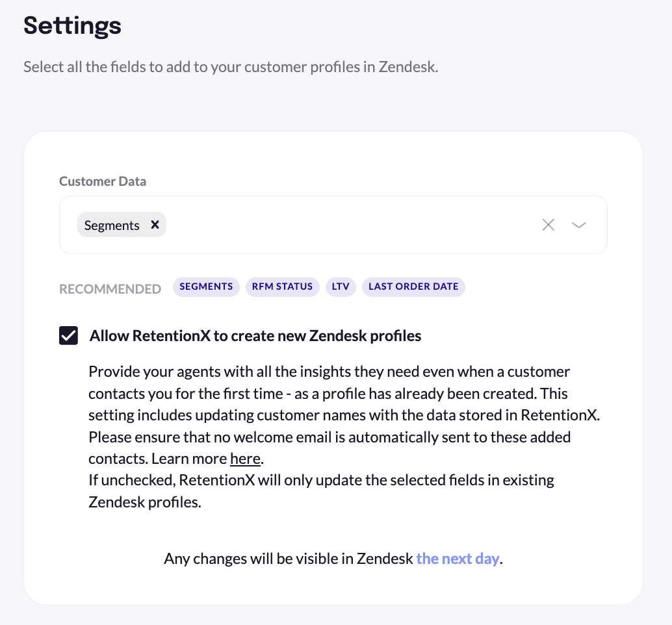Remove the Segments tag with its X icon

click(x=155, y=224)
